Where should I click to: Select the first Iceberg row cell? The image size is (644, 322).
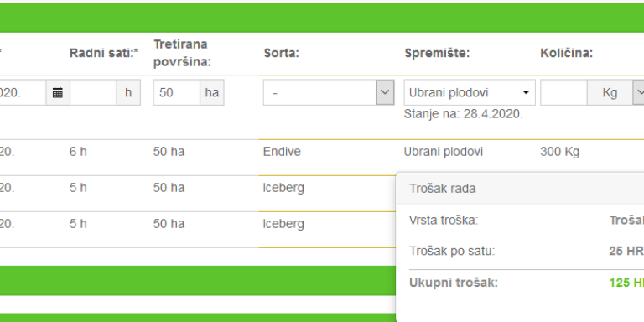pos(283,188)
